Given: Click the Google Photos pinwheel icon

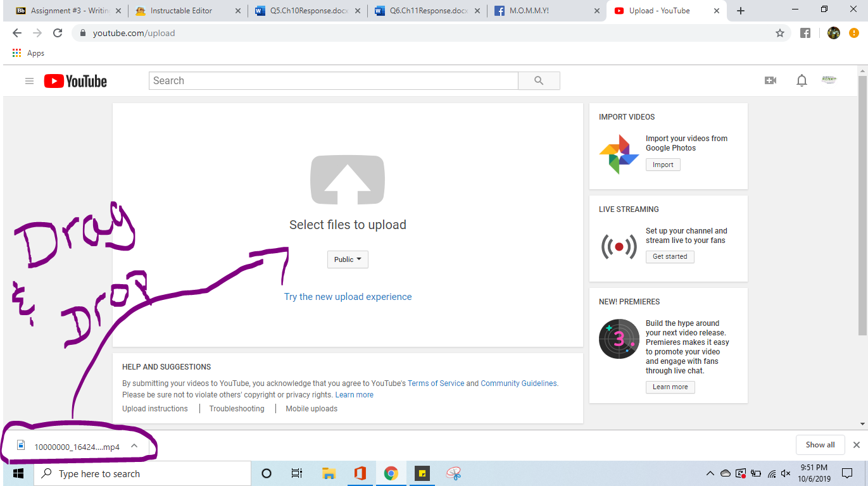Looking at the screenshot, I should (619, 154).
